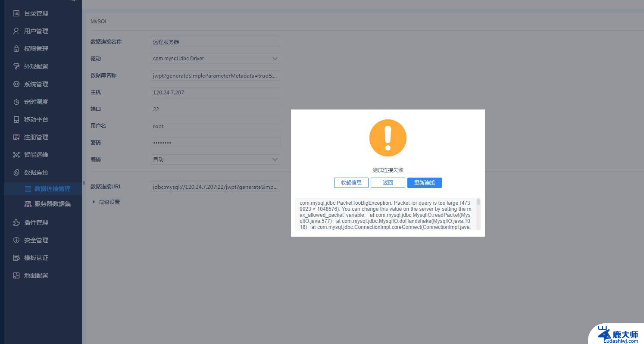Click the sidebar resize handle dots
Image resolution: width=644 pixels, height=344 pixels.
[x=84, y=184]
